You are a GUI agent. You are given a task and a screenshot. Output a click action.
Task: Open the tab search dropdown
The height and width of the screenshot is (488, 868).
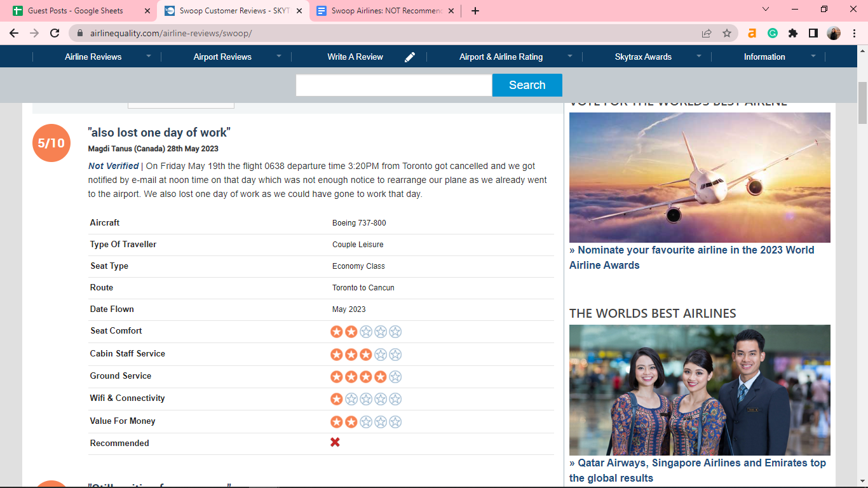pyautogui.click(x=766, y=10)
